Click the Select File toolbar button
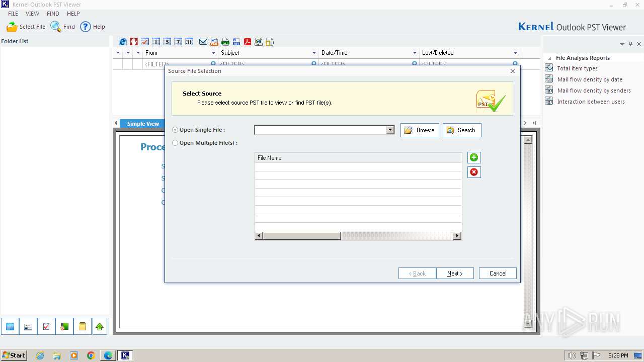Image resolution: width=644 pixels, height=362 pixels. pyautogui.click(x=26, y=27)
